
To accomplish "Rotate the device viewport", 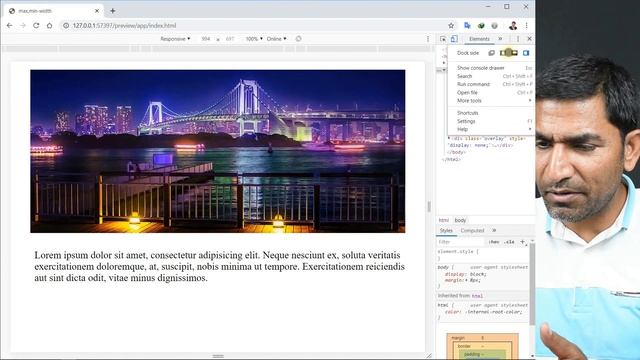I will click(x=298, y=39).
